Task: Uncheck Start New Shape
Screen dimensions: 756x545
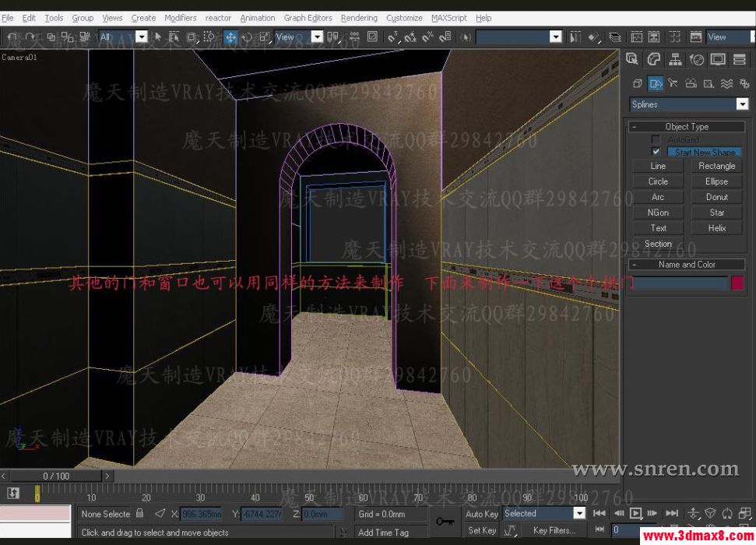Action: pyautogui.click(x=656, y=151)
